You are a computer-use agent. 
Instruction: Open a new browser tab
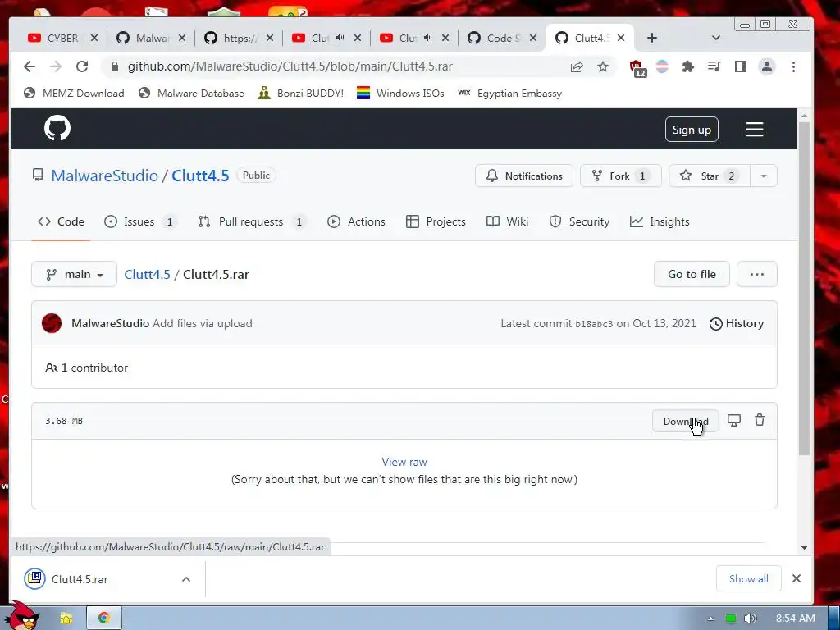[x=652, y=38]
